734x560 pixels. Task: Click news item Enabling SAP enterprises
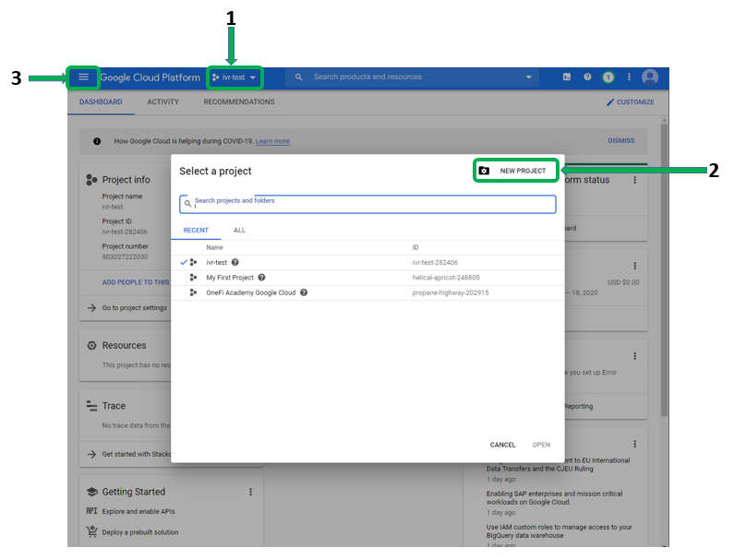pos(554,498)
